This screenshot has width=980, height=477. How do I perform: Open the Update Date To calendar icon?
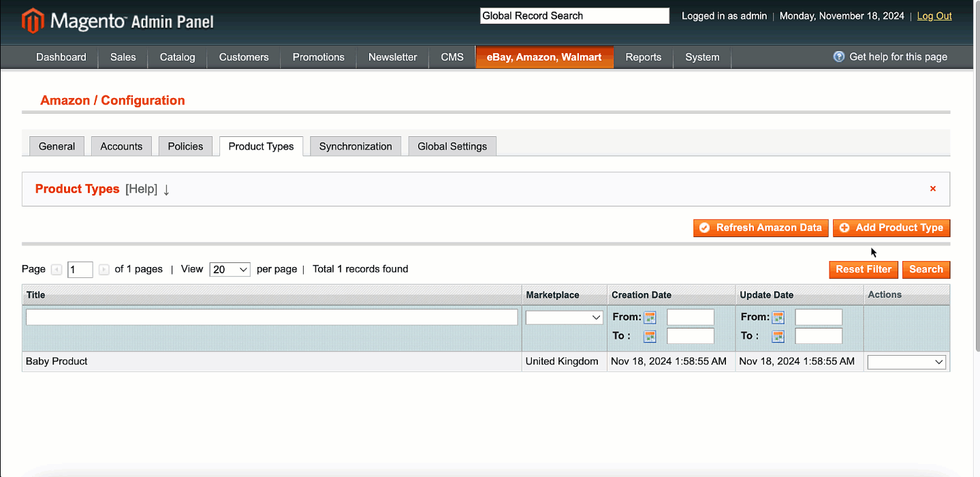[x=778, y=336]
